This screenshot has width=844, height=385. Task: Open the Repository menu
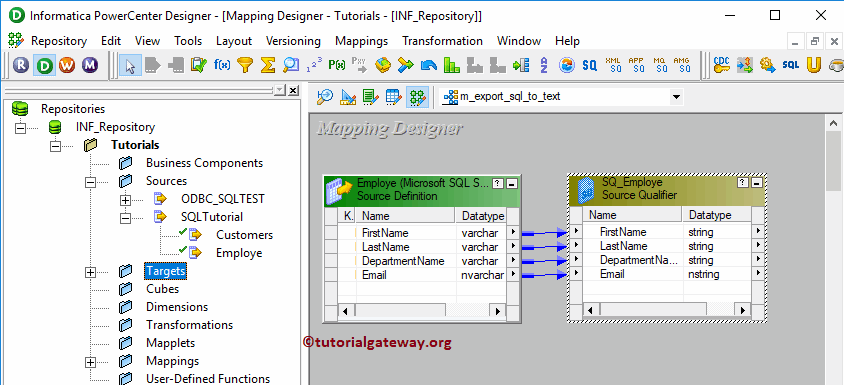pos(59,41)
